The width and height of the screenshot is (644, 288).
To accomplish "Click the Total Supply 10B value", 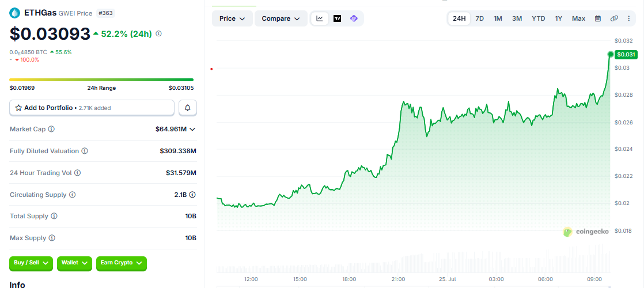I will (x=191, y=216).
